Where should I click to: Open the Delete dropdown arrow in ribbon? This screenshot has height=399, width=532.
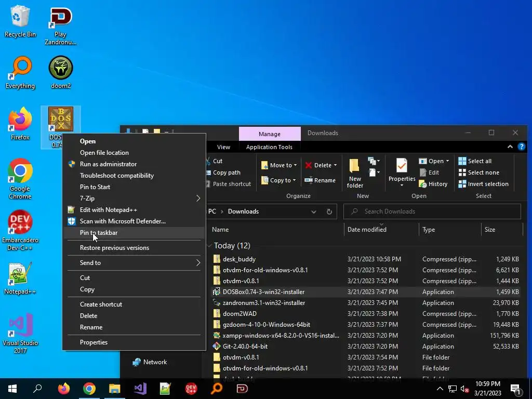tap(335, 165)
